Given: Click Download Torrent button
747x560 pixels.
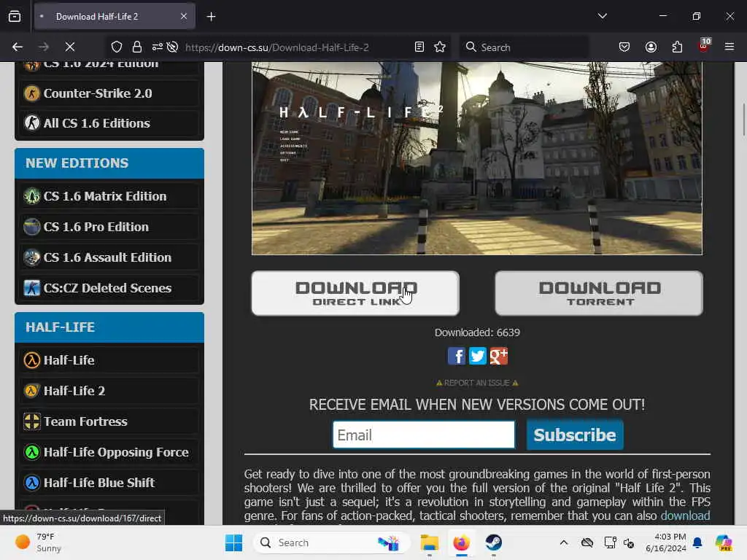Looking at the screenshot, I should (x=599, y=293).
